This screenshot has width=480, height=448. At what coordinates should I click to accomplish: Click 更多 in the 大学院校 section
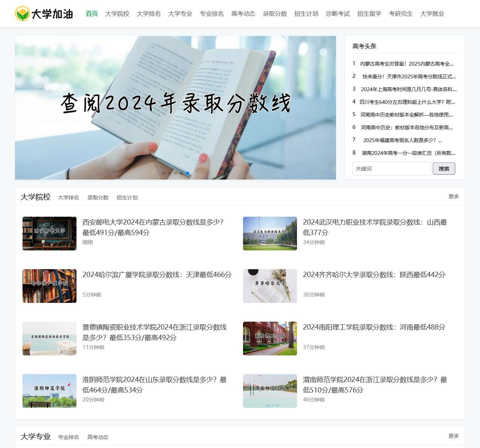453,196
